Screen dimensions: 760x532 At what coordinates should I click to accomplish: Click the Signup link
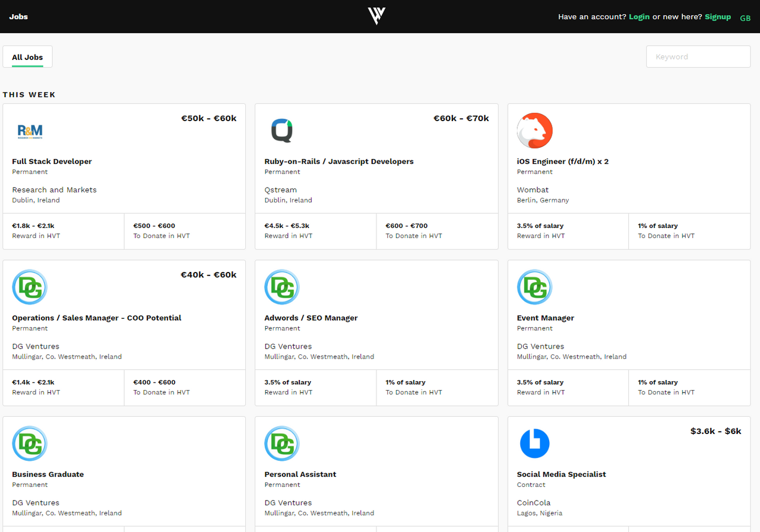(x=718, y=17)
